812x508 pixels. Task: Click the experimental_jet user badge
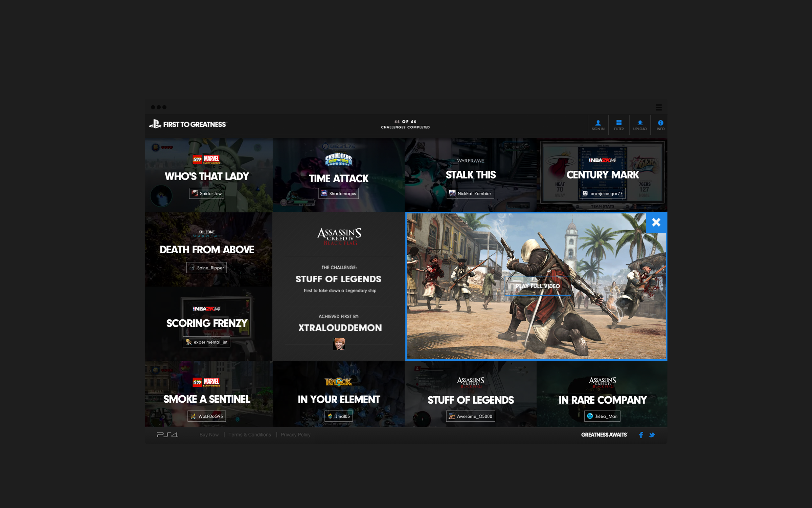[x=206, y=342]
